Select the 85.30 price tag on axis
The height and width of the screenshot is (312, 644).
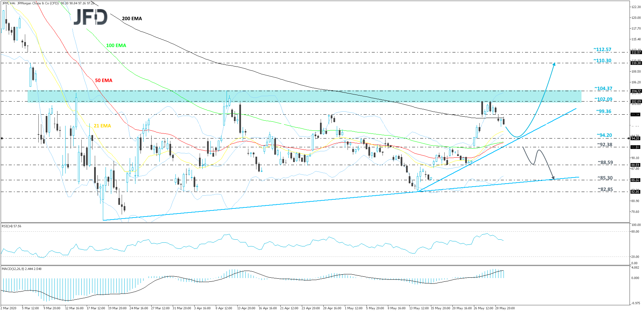pyautogui.click(x=635, y=180)
